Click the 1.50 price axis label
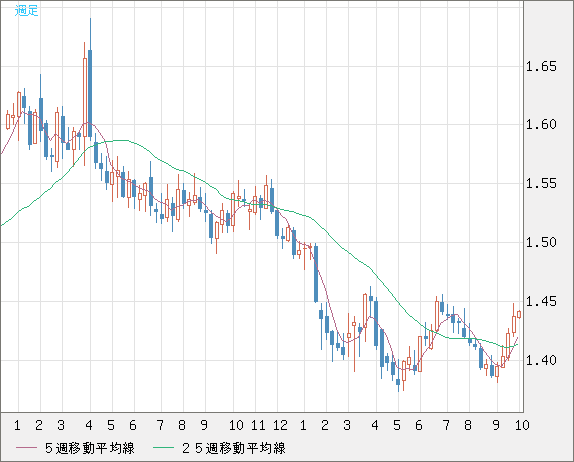Viewport: 574px width, 462px height. (541, 242)
